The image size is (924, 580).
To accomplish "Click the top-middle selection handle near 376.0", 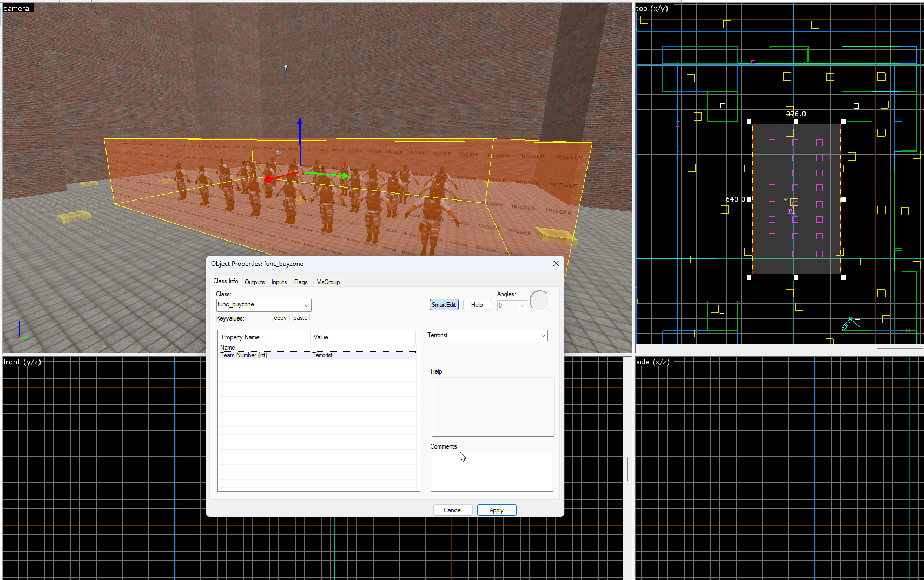I will tap(796, 121).
